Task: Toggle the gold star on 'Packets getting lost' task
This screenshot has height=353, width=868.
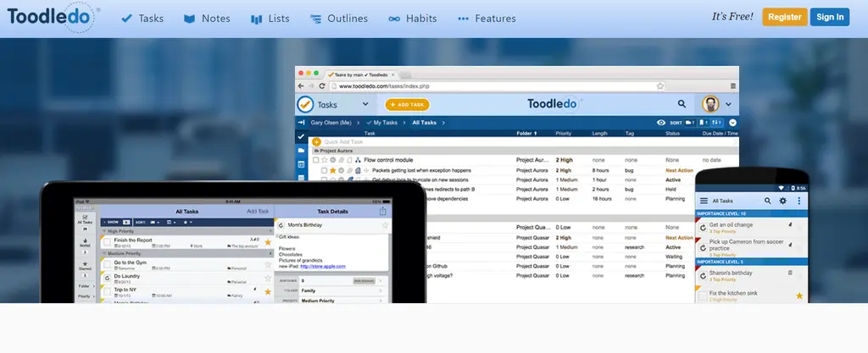Action: (332, 171)
